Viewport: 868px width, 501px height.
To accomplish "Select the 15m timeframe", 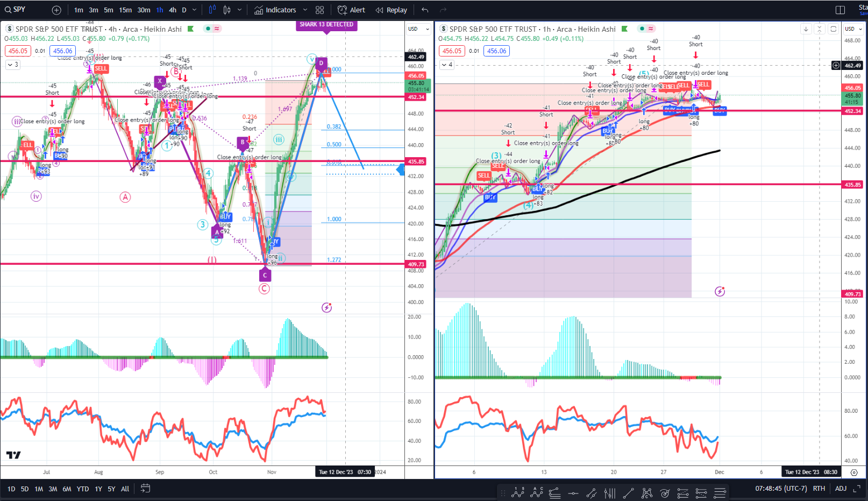I will point(125,10).
